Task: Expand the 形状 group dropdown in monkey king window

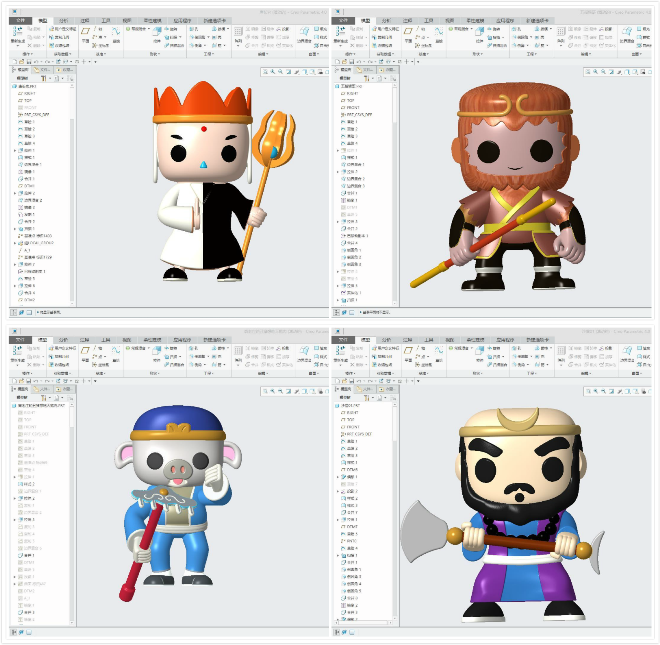Action: (x=477, y=54)
